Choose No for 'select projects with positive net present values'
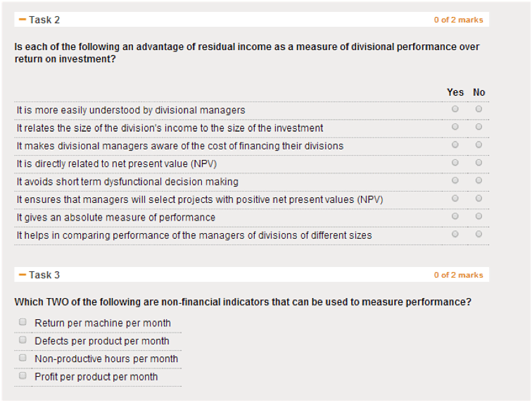This screenshot has height=403, width=532. click(x=479, y=199)
